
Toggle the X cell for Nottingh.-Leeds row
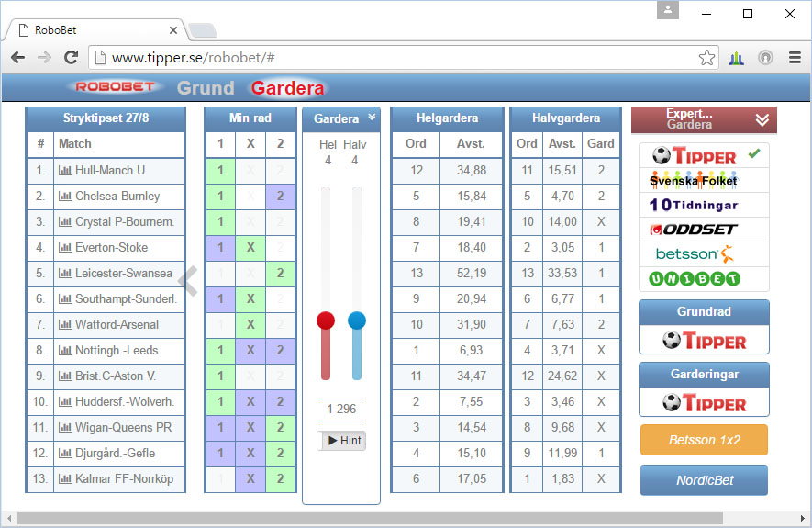tap(250, 350)
